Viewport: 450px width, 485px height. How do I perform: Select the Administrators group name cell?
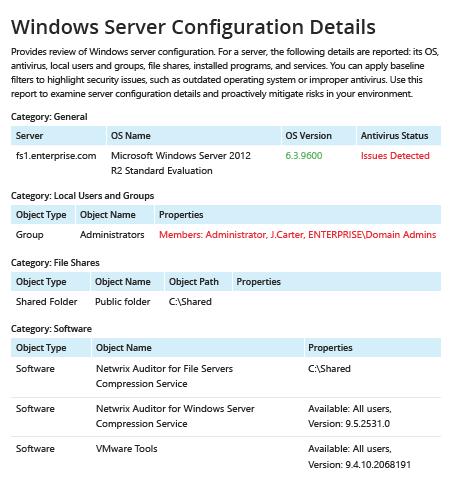pos(112,235)
